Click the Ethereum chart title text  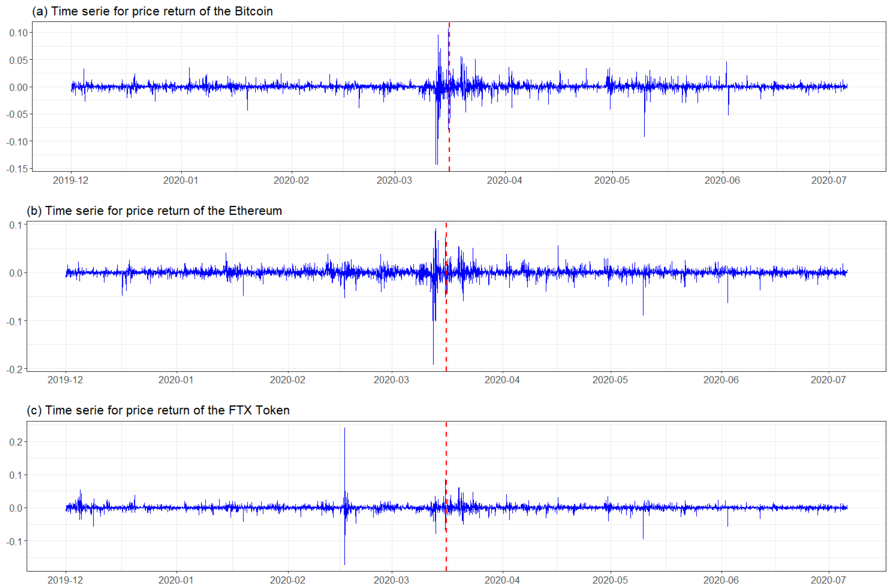click(x=154, y=211)
